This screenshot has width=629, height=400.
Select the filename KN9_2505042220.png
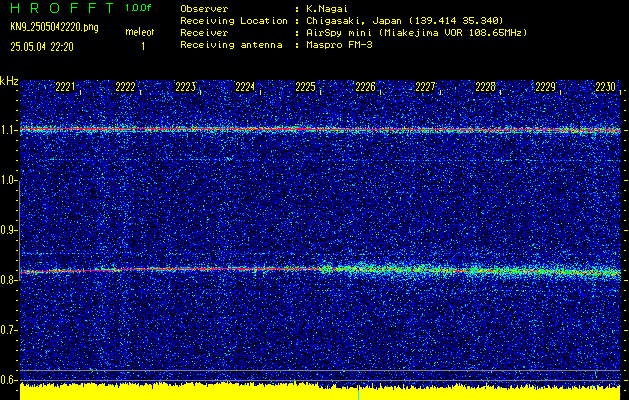[x=54, y=27]
